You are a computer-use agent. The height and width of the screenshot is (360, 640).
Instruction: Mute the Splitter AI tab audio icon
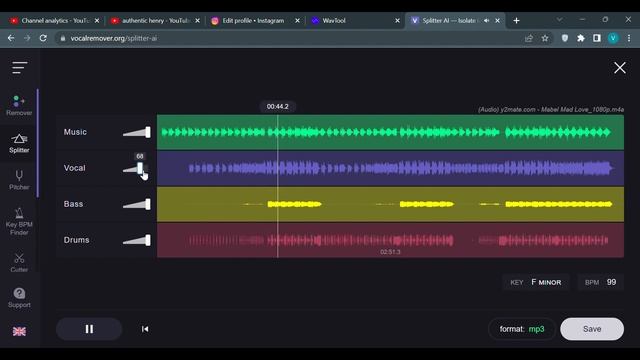[x=487, y=20]
